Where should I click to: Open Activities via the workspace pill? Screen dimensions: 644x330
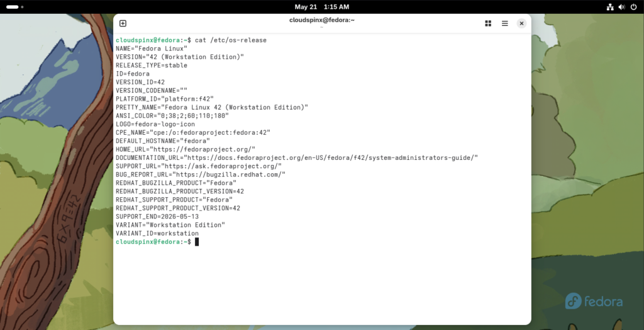[x=13, y=7]
